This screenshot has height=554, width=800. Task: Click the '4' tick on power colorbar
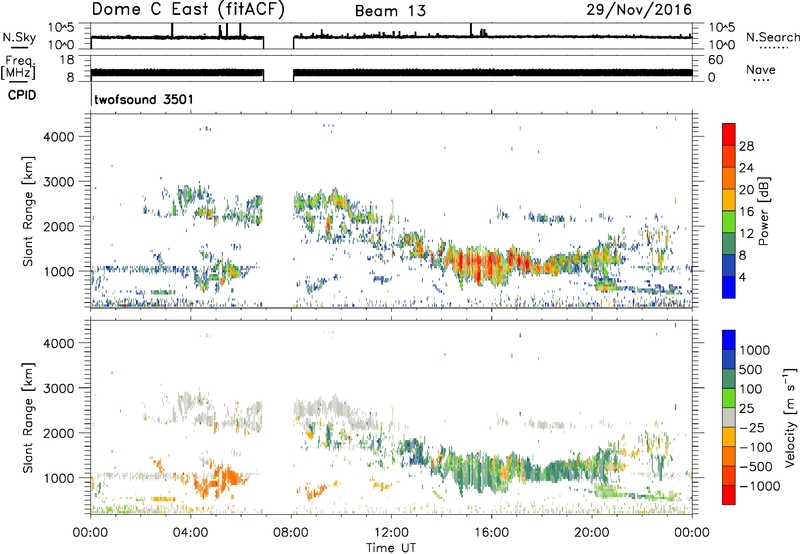click(x=742, y=277)
